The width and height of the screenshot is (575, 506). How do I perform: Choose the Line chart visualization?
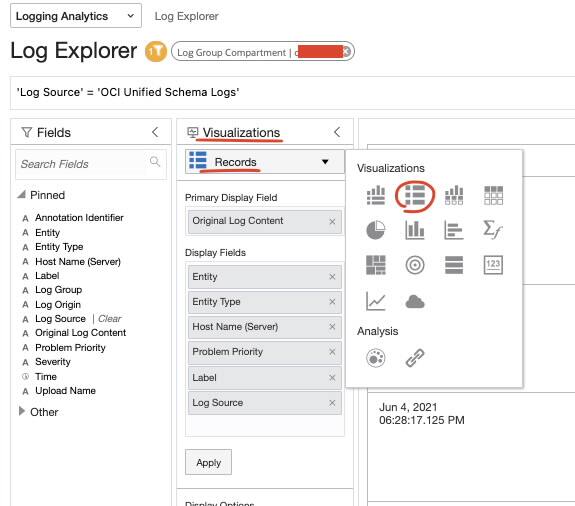[x=376, y=301]
